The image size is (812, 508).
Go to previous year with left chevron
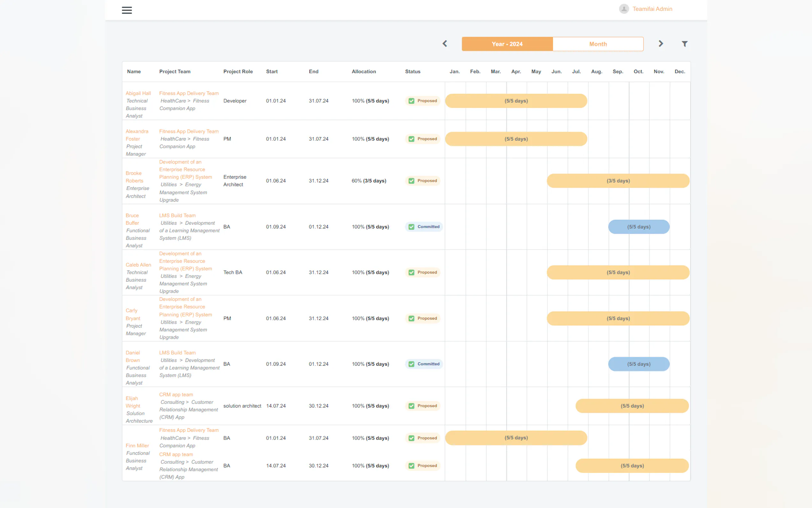click(x=445, y=44)
